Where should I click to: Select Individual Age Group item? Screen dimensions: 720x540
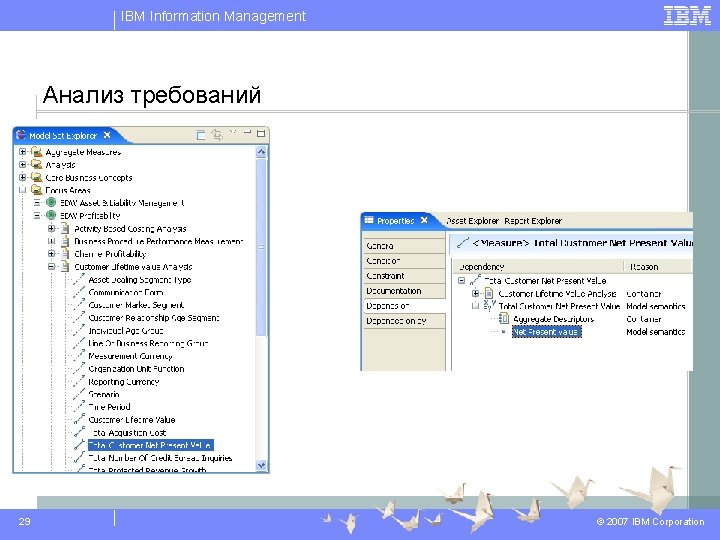click(125, 330)
